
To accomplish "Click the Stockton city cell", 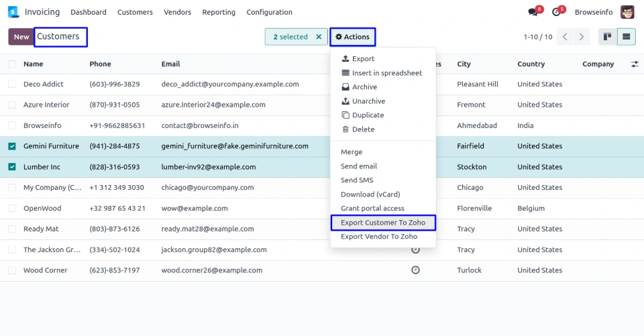I will click(x=472, y=167).
